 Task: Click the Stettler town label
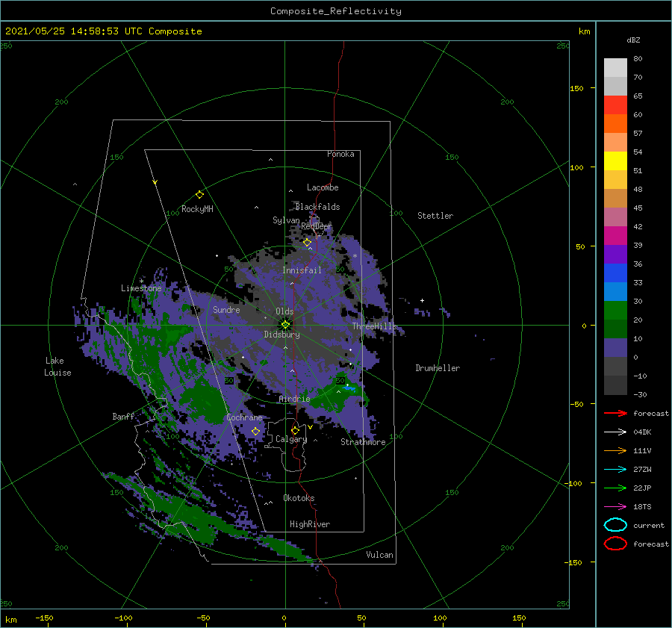435,216
